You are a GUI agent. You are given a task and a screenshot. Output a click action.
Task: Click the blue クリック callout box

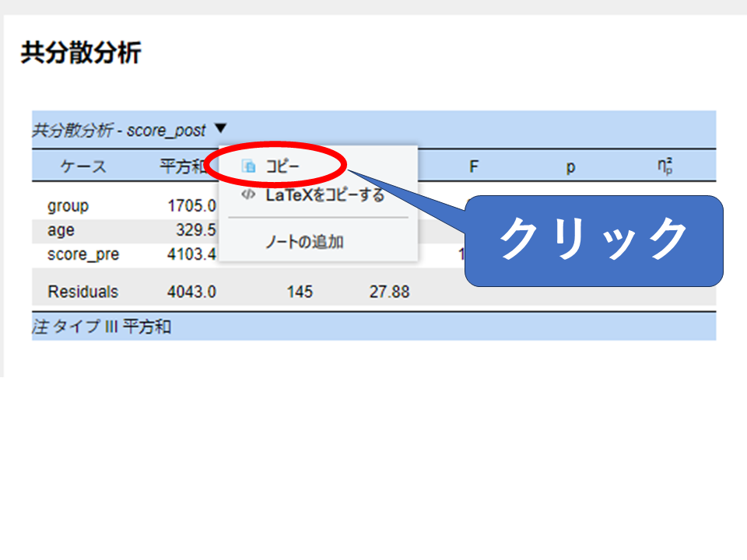pyautogui.click(x=593, y=240)
